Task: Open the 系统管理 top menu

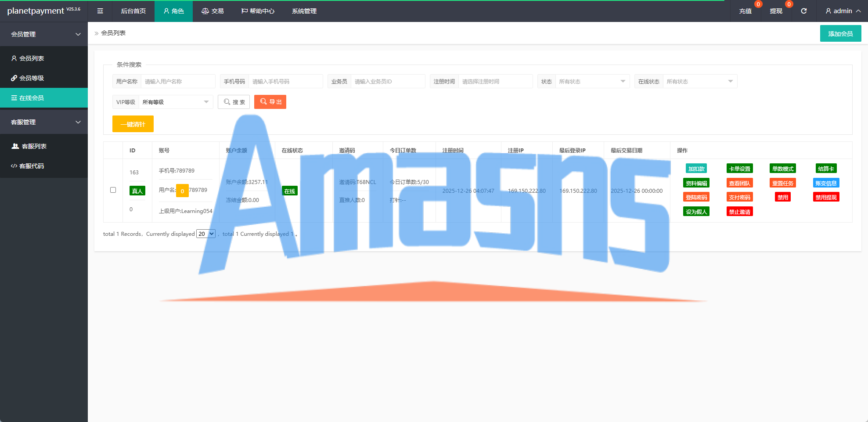Action: tap(304, 11)
